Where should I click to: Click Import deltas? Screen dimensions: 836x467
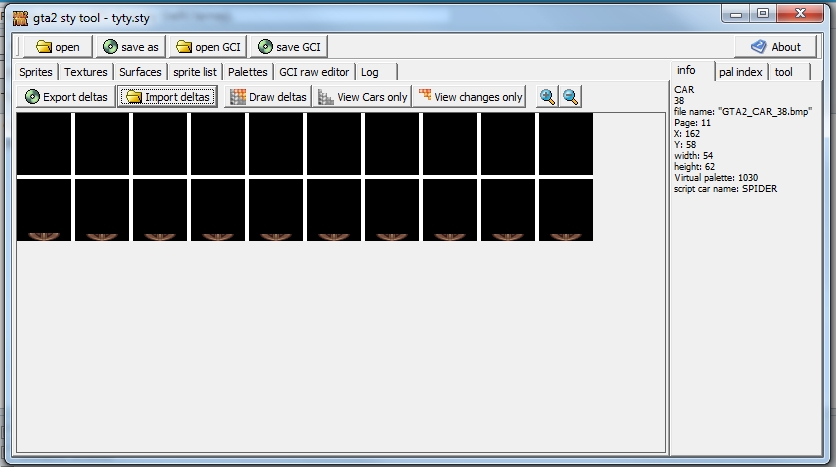(167, 97)
